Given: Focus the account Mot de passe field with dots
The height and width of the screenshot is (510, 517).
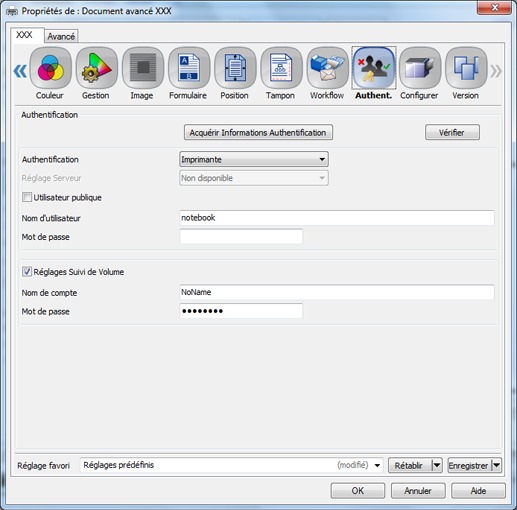Looking at the screenshot, I should (x=241, y=311).
